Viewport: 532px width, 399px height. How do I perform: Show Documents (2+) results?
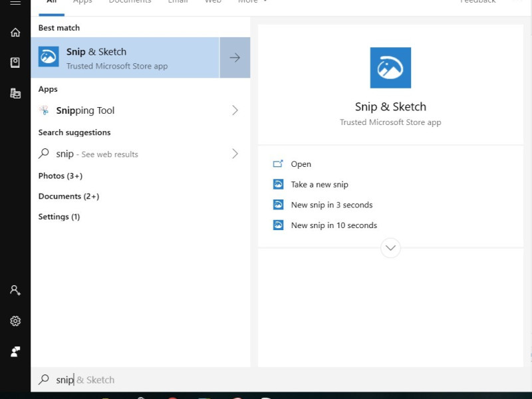[x=69, y=196]
